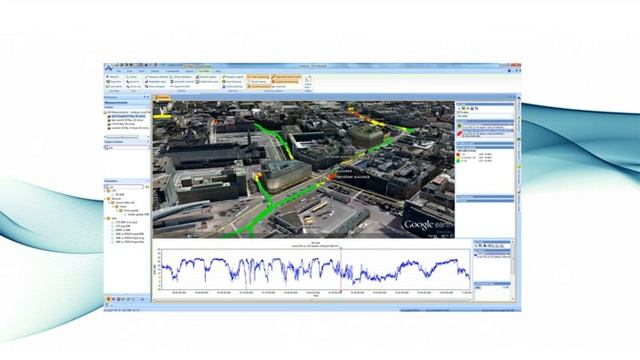Click the Properties ribbon button
Image resolution: width=640 pixels, height=360 pixels.
[114, 82]
